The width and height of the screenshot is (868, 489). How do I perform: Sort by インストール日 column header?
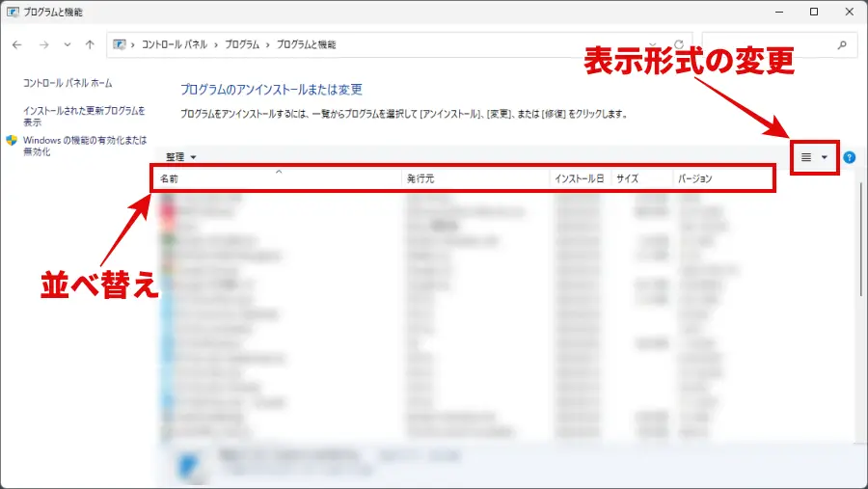click(581, 178)
